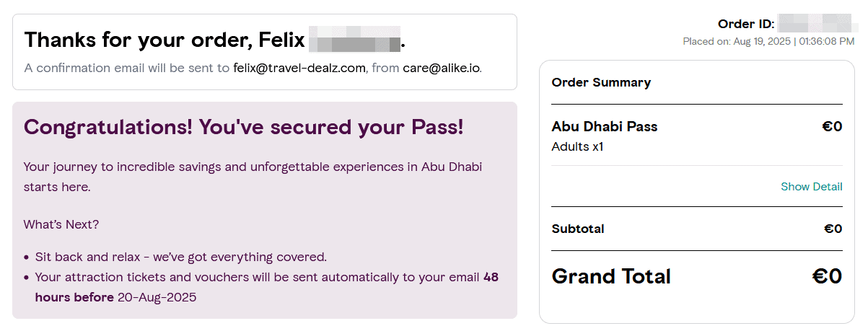Viewport: 868px width, 326px height.
Task: Click the 'Sit back and relax' bullet
Action: [x=180, y=257]
